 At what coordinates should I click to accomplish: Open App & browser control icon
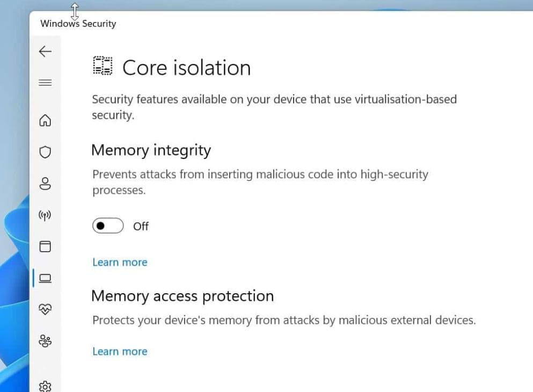(x=45, y=246)
